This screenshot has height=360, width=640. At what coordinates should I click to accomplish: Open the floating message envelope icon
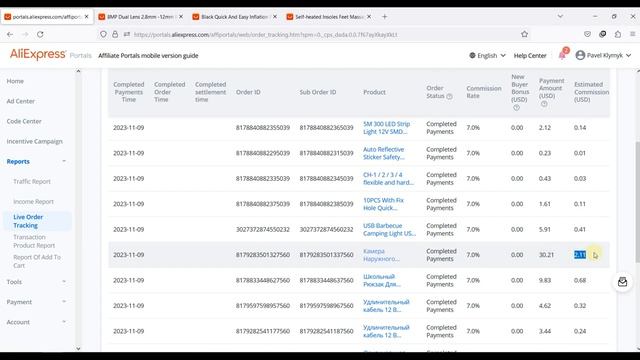click(622, 282)
